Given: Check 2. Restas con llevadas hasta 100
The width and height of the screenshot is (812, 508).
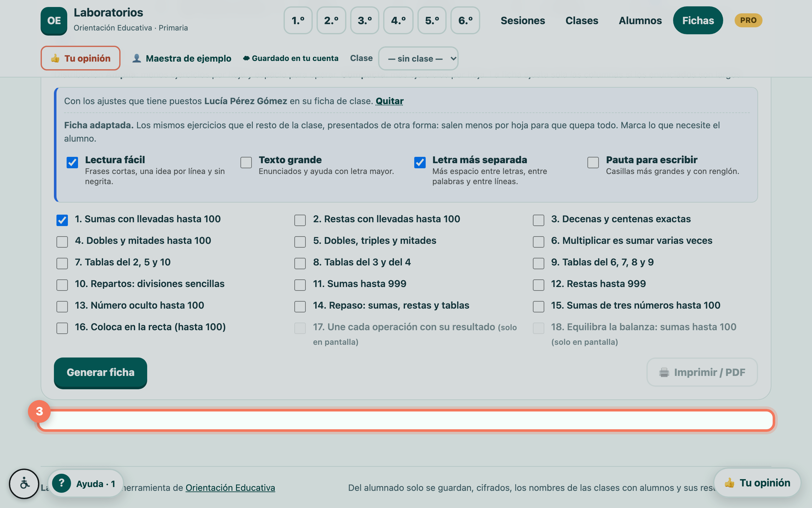Looking at the screenshot, I should [300, 220].
